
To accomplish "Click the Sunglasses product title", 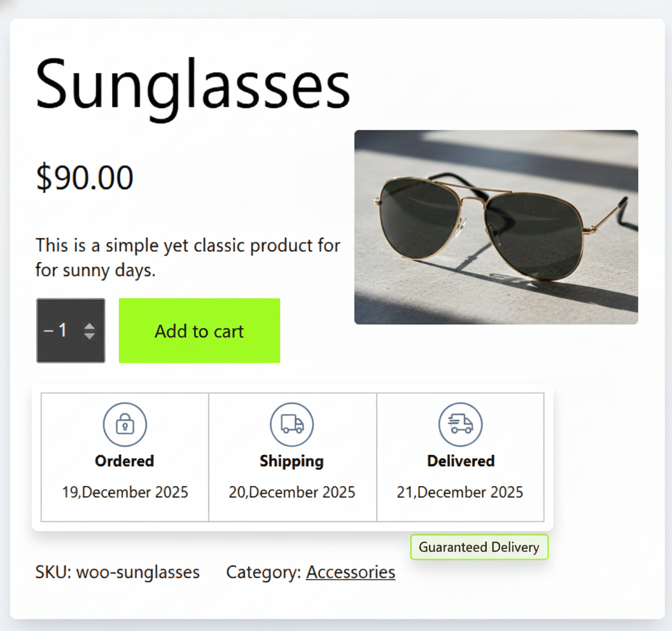I will (193, 84).
